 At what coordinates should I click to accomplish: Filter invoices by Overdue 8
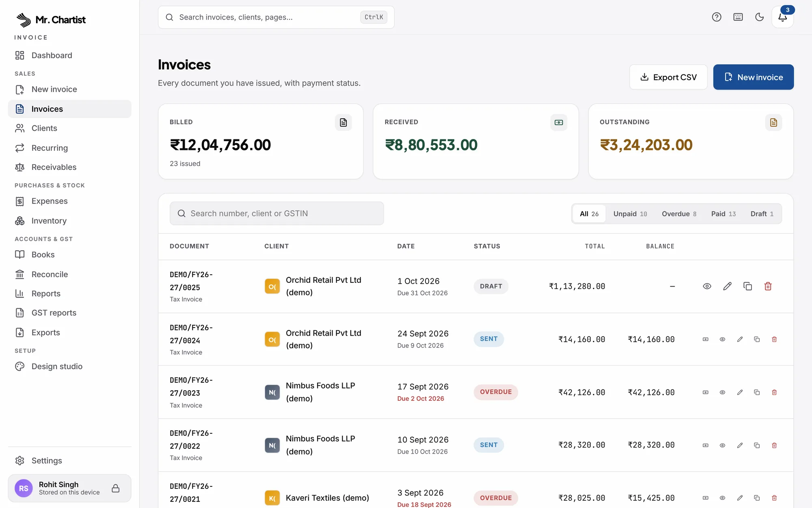(679, 214)
